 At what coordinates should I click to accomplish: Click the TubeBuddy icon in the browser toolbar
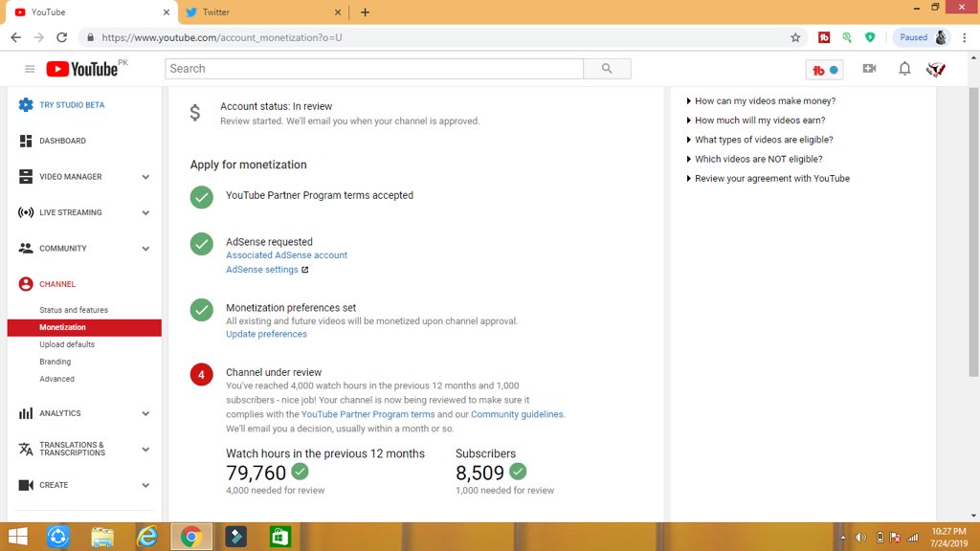(824, 37)
